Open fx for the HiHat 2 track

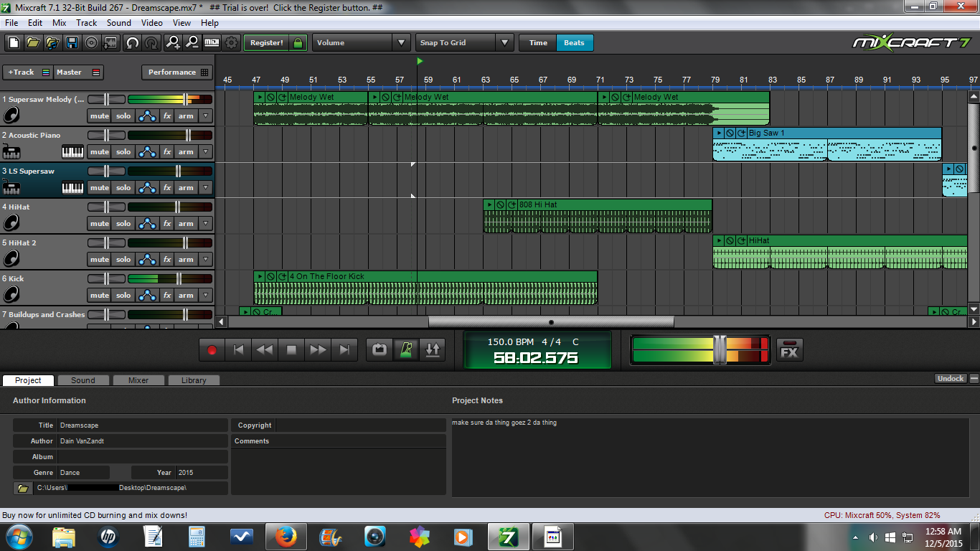tap(167, 259)
